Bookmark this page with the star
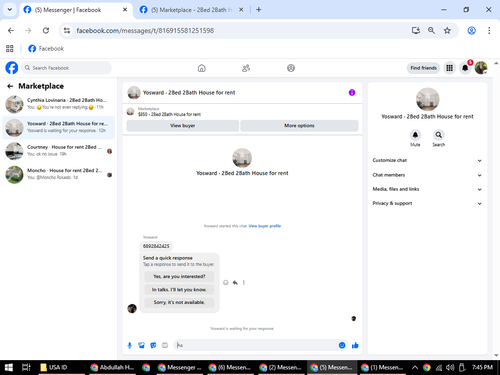Image resolution: width=500 pixels, height=375 pixels. click(x=447, y=31)
